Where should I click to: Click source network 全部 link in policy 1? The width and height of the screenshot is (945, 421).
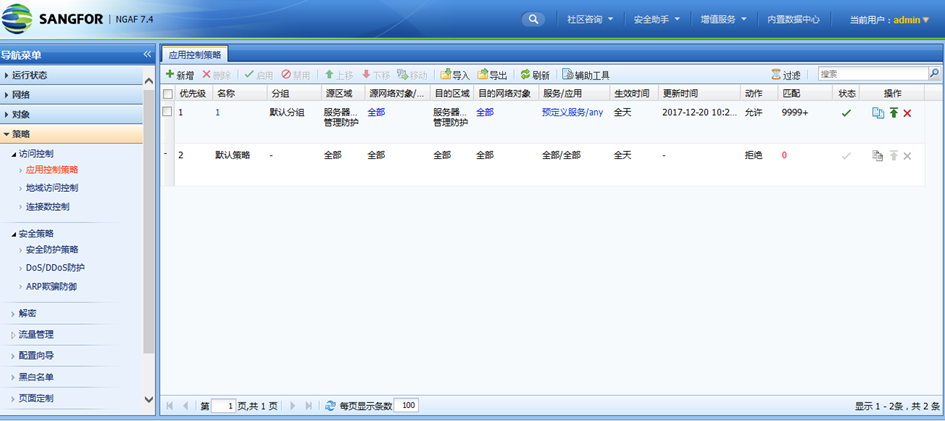tap(376, 112)
